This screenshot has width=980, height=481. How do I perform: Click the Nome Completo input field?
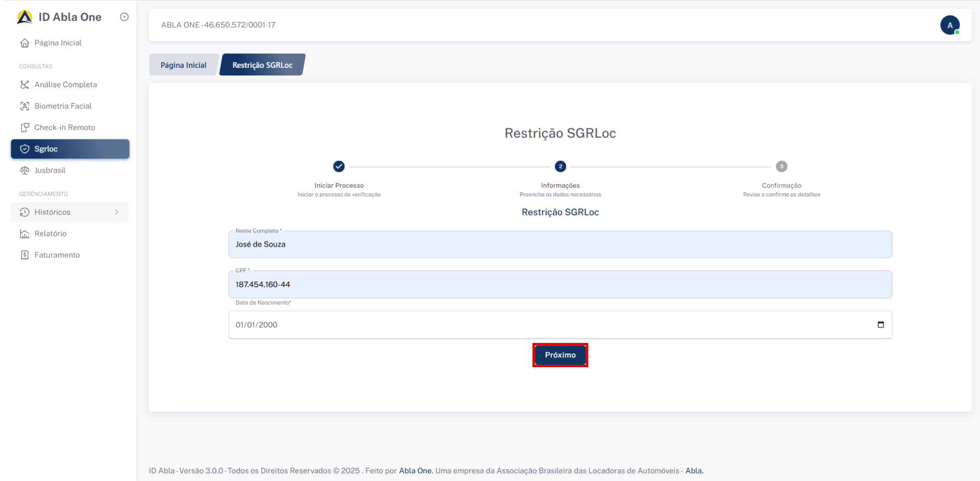(559, 245)
